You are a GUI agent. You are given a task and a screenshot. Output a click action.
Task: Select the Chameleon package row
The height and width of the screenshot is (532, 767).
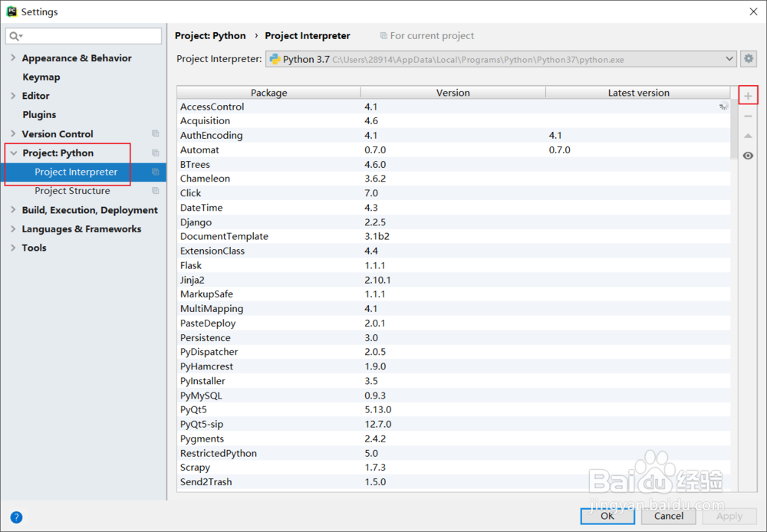(x=454, y=179)
